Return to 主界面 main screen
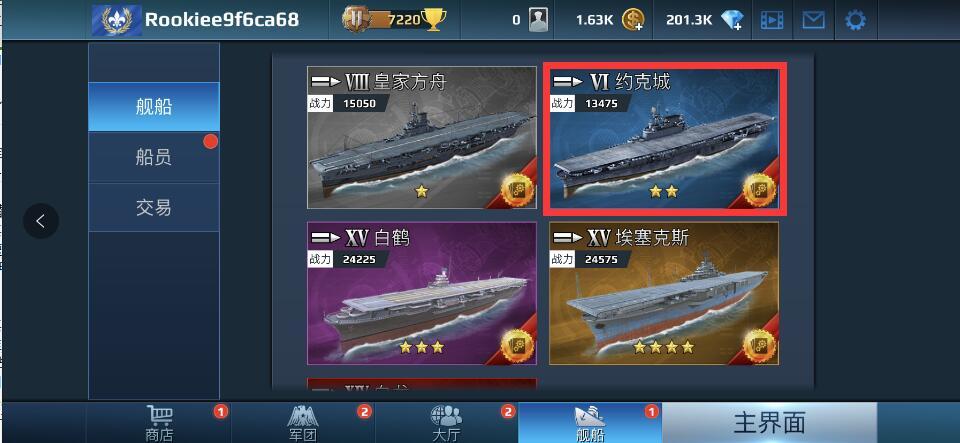The width and height of the screenshot is (960, 443). click(769, 423)
